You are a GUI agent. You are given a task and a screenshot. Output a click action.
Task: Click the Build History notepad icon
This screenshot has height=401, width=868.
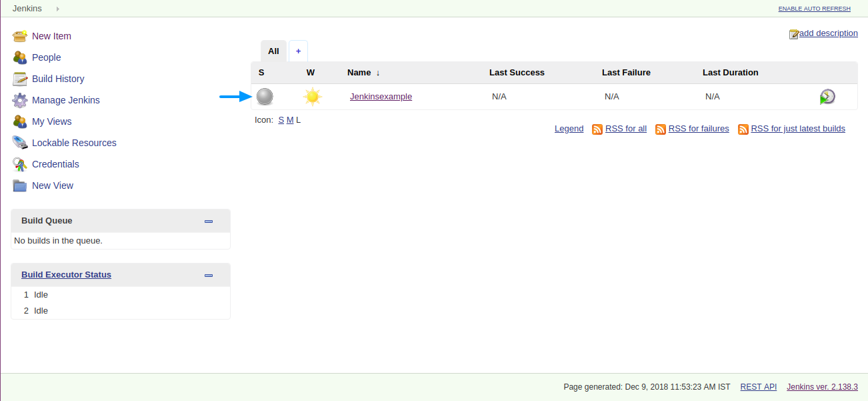(20, 79)
